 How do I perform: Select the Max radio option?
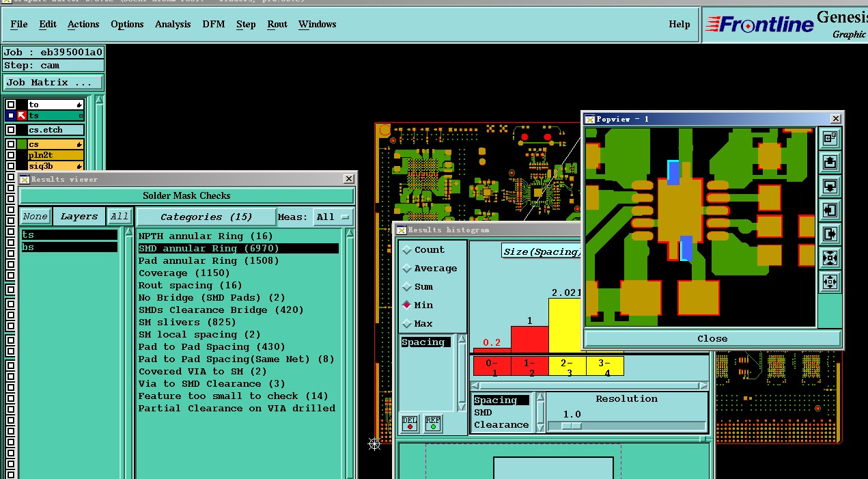pos(418,324)
